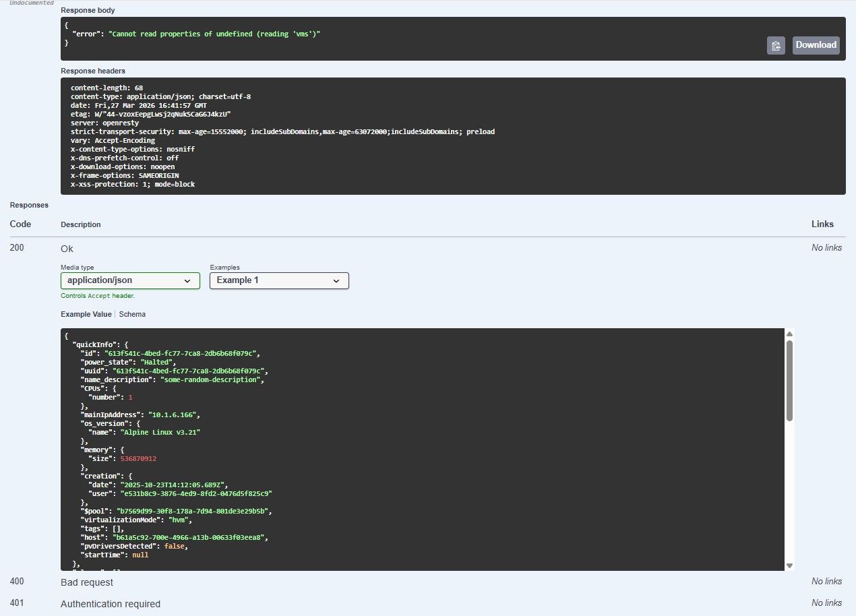Click the 'Controls Accept header' hint text
Image resolution: width=856 pixels, height=616 pixels.
pos(98,296)
